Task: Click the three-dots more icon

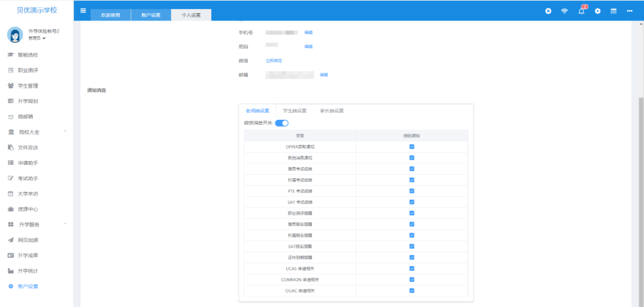Action: tap(630, 11)
